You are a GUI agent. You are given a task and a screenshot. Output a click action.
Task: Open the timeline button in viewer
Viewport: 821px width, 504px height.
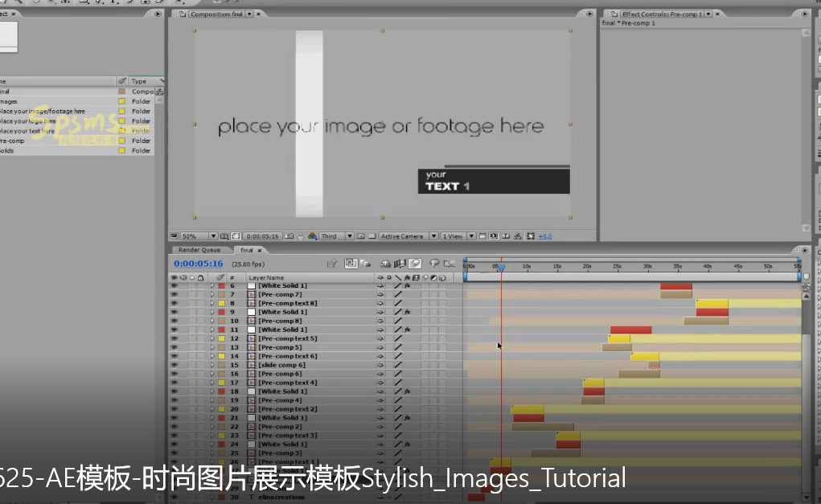tap(506, 236)
